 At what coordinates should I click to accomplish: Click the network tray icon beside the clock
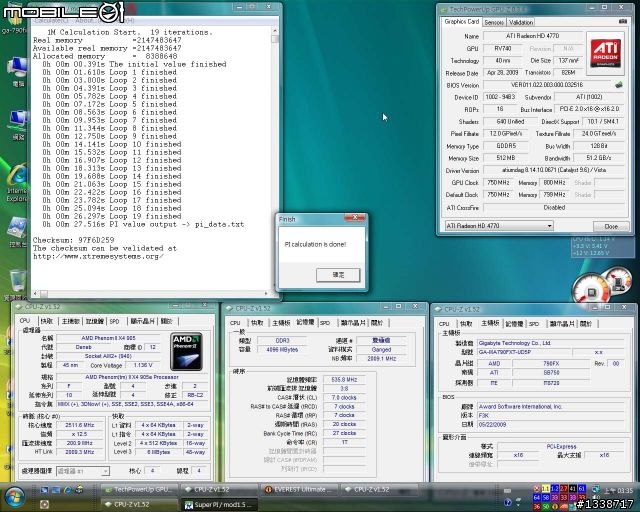tap(596, 489)
